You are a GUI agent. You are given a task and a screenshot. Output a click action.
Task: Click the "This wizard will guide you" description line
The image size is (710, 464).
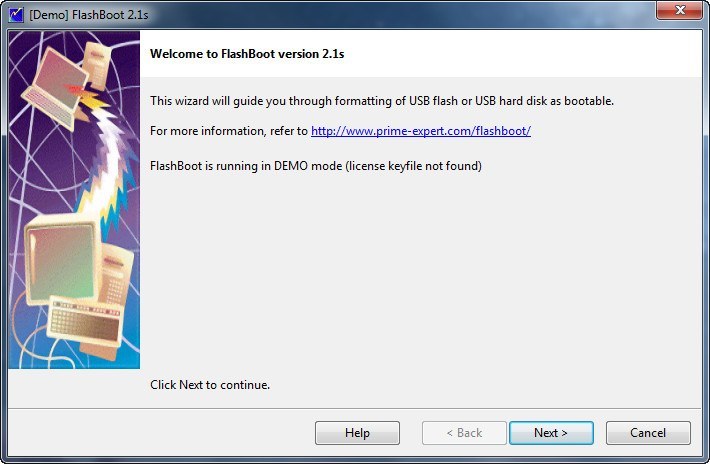click(x=381, y=101)
